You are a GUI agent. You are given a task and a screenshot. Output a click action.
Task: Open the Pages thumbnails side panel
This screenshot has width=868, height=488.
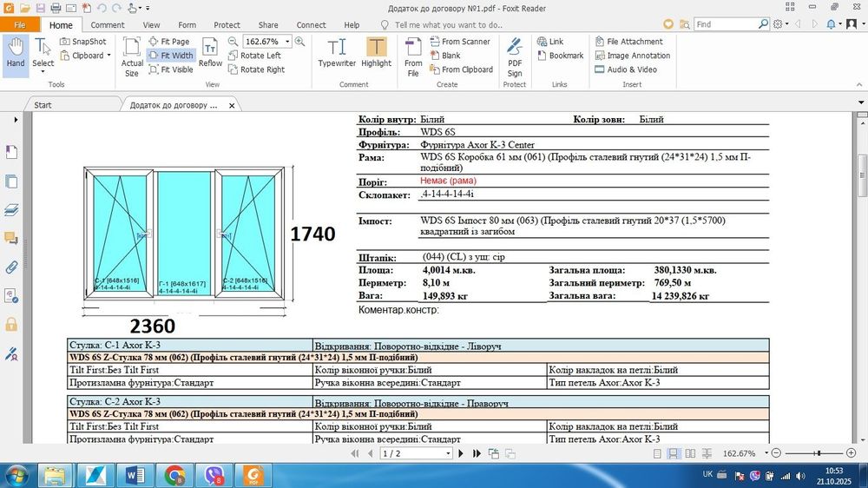(x=11, y=181)
